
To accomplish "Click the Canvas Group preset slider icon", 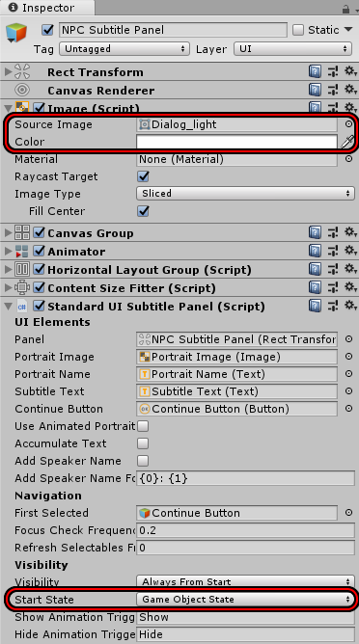I will pos(333,233).
